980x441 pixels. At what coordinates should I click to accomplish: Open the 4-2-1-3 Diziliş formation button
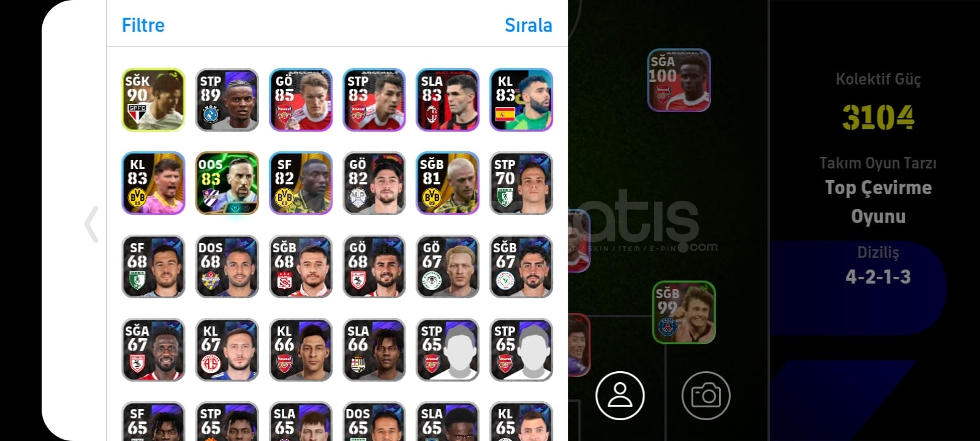tap(878, 265)
